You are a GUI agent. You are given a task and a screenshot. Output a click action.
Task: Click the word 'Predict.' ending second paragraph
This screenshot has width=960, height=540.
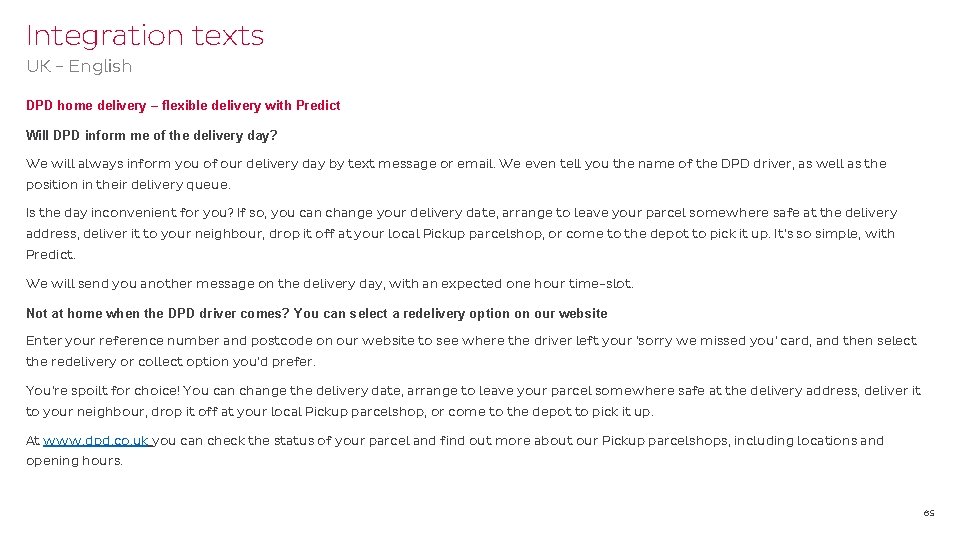click(x=51, y=254)
